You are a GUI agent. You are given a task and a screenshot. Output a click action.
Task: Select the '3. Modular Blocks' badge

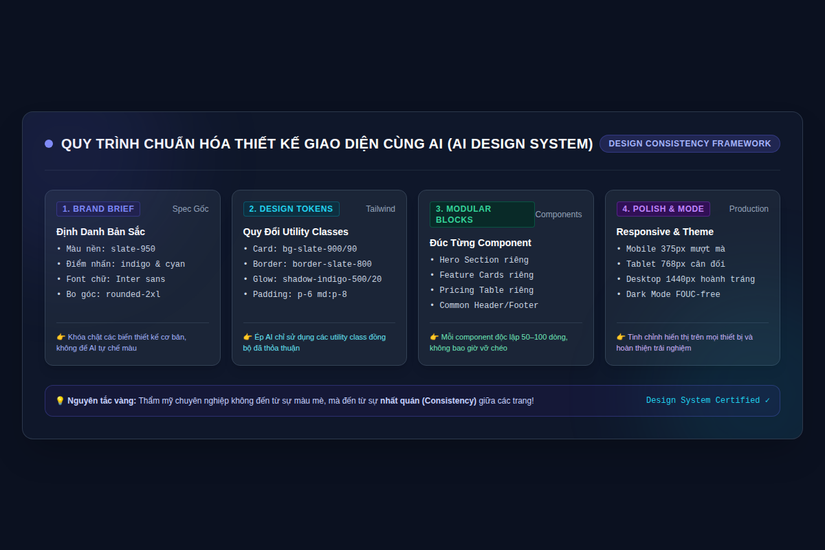[x=481, y=214]
